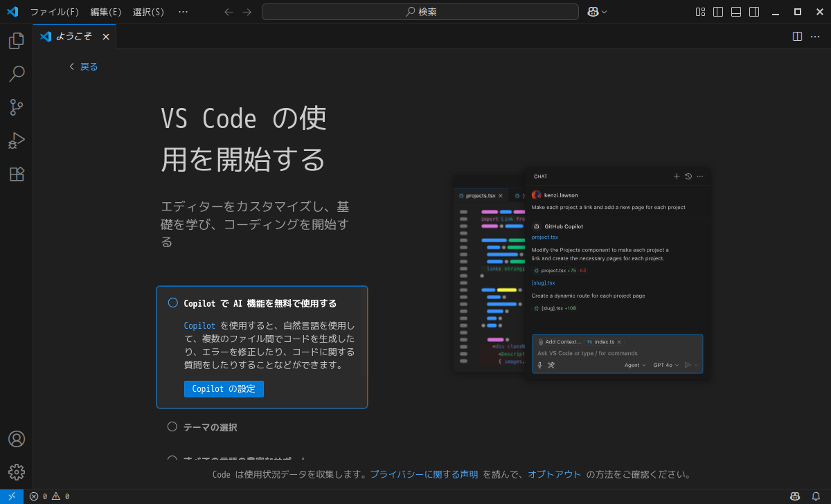The width and height of the screenshot is (831, 504).
Task: Go back with title bar arrow
Action: point(229,12)
